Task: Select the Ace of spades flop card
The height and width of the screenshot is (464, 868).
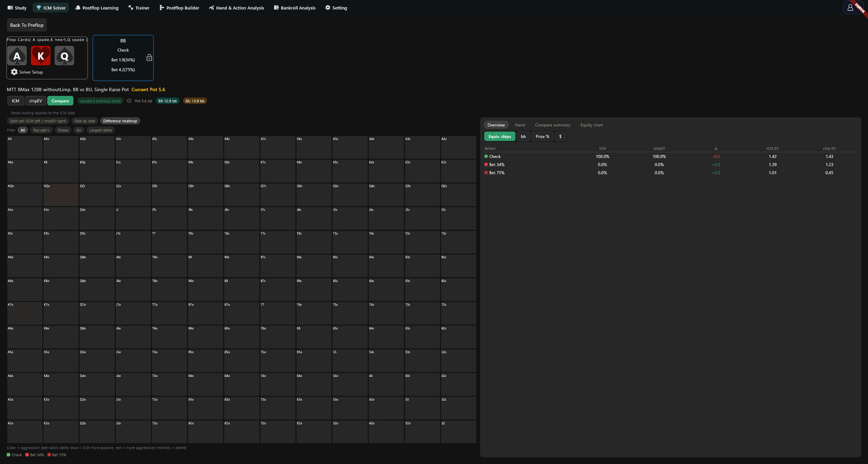Action: coord(17,56)
